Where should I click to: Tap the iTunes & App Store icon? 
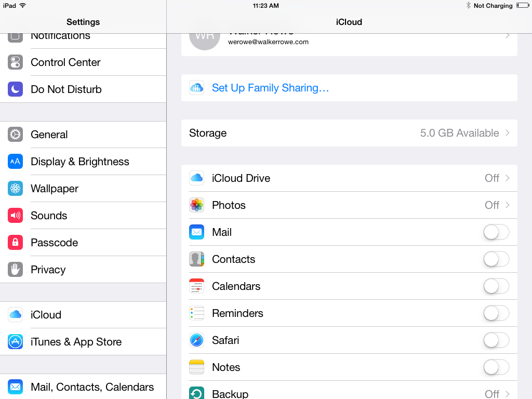15,342
